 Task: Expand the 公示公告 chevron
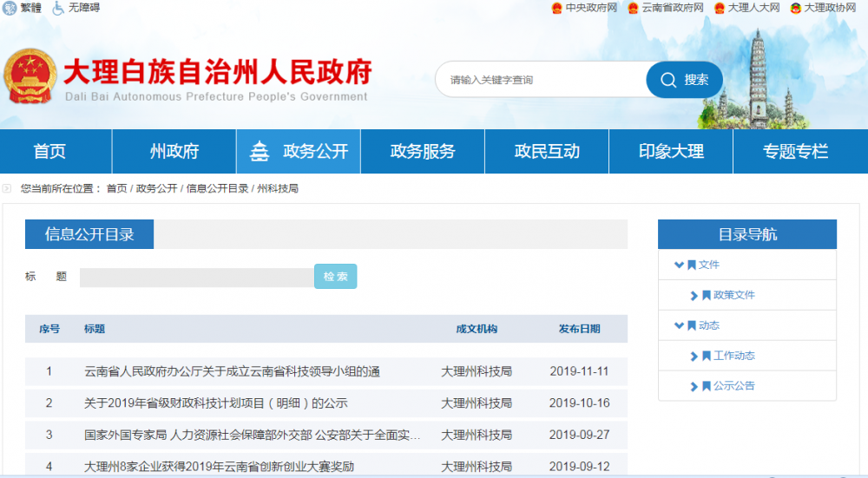click(x=694, y=387)
